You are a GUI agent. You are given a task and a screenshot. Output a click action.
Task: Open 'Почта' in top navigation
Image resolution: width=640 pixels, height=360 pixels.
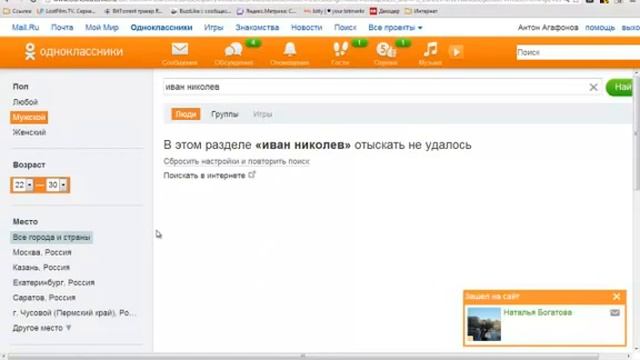click(x=62, y=27)
